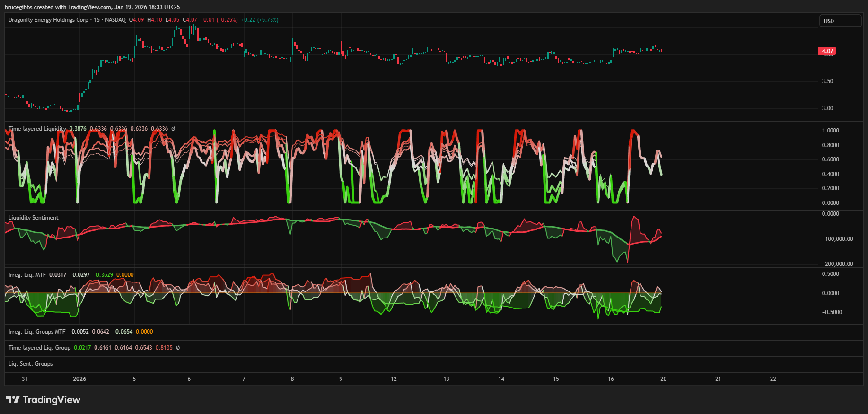The height and width of the screenshot is (414, 868).
Task: Click the TradingView wordmark text
Action: [x=52, y=400]
